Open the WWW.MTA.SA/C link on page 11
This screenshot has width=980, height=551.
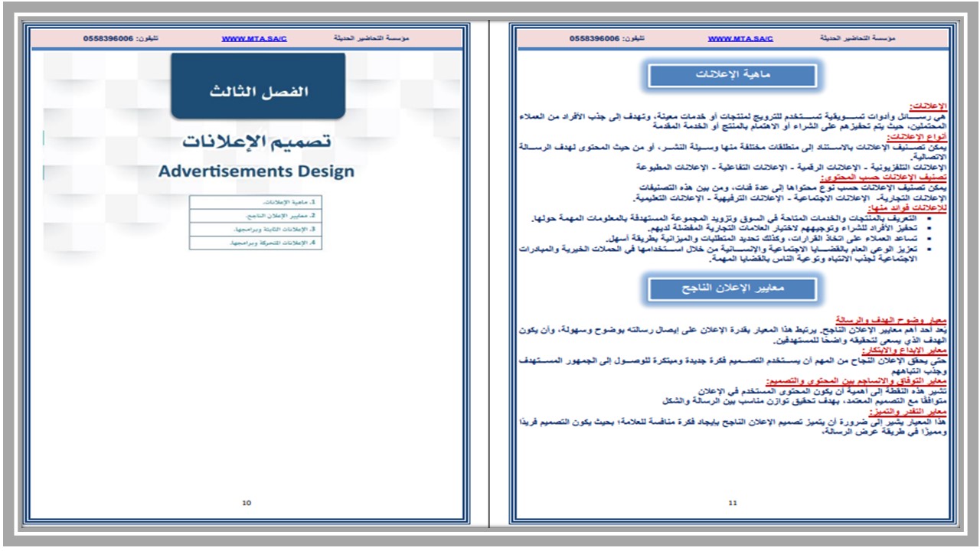(740, 38)
